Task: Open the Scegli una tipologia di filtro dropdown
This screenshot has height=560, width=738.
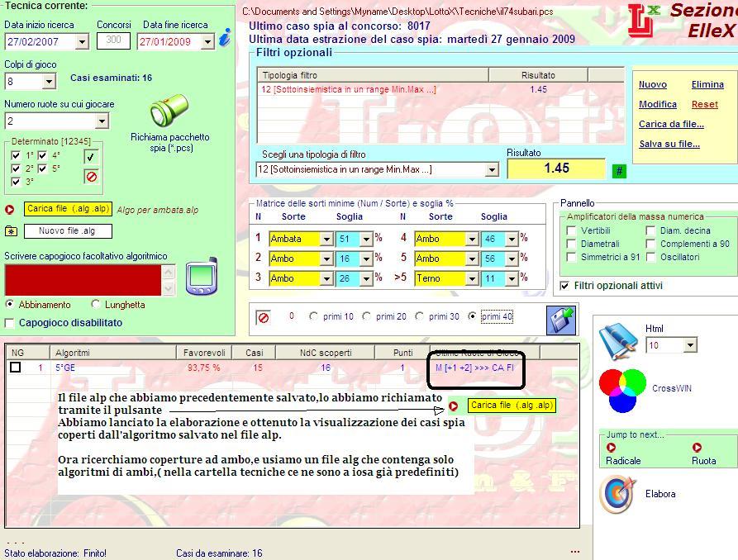Action: click(x=492, y=169)
